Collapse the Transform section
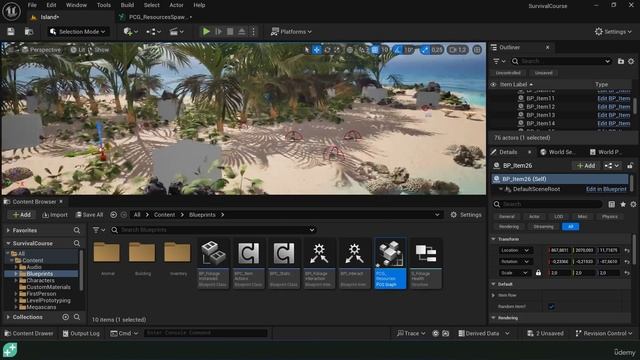Image resolution: width=640 pixels, height=360 pixels. 493,239
